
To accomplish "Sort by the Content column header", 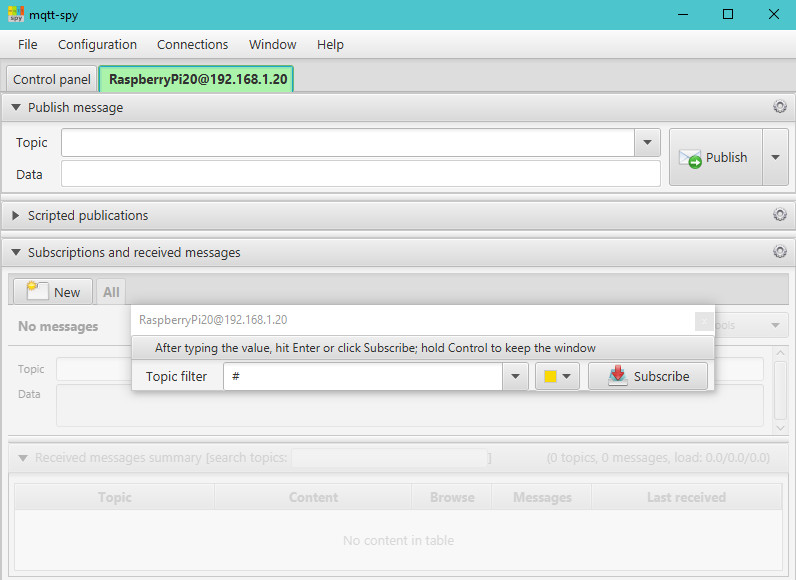I will tap(313, 497).
